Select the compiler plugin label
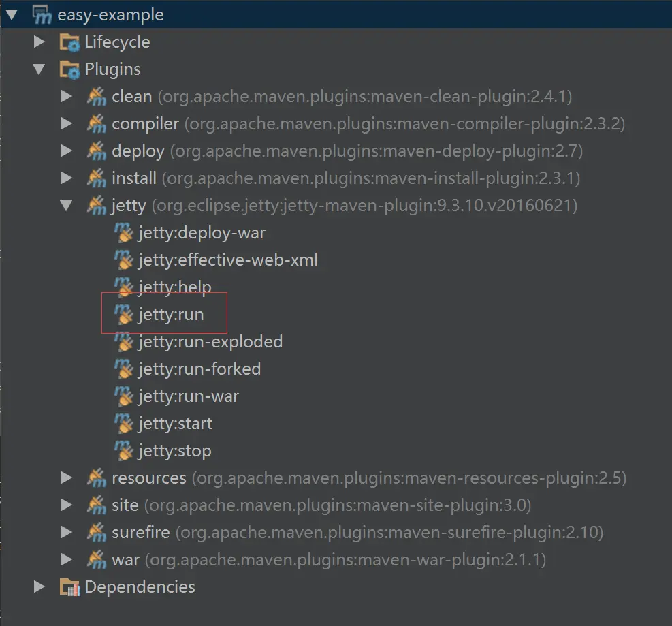 pyautogui.click(x=145, y=125)
